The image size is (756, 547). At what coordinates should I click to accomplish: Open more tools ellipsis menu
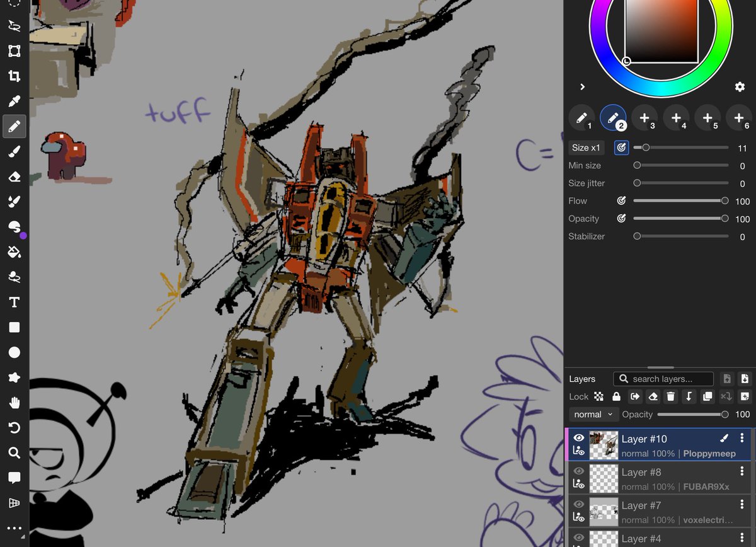pos(14,528)
